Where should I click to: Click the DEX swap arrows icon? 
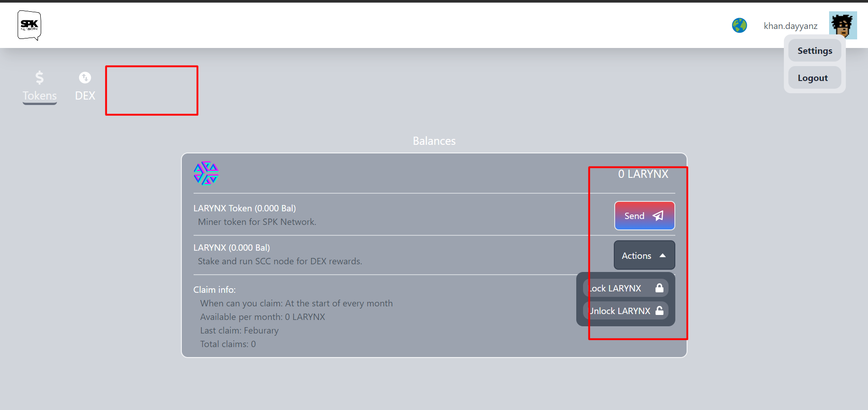click(85, 77)
